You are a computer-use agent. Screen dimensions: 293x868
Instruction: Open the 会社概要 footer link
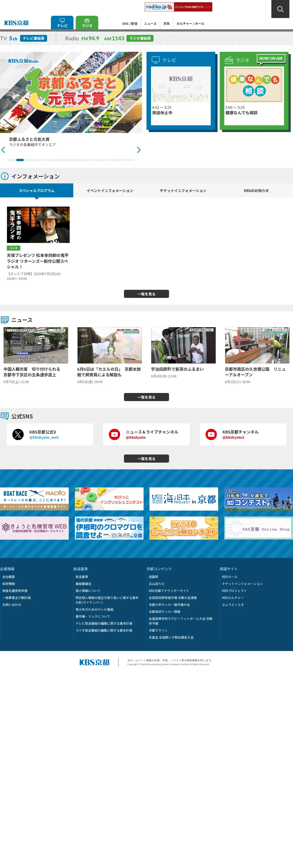(9, 577)
